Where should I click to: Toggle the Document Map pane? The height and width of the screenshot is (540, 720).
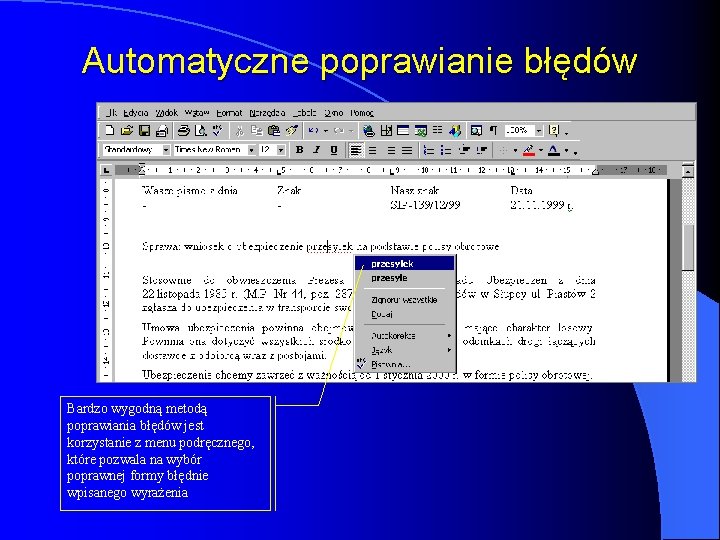click(x=476, y=131)
